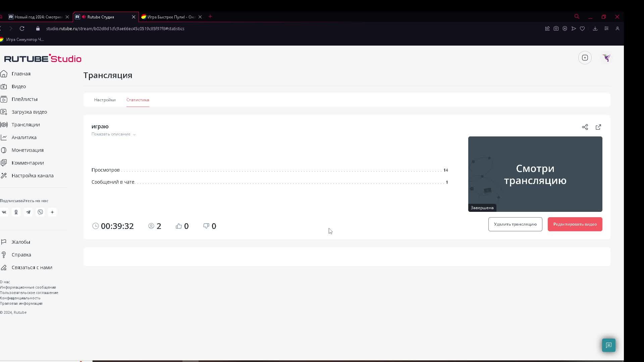
Task: Click the Редактировать видео button
Action: [575, 224]
